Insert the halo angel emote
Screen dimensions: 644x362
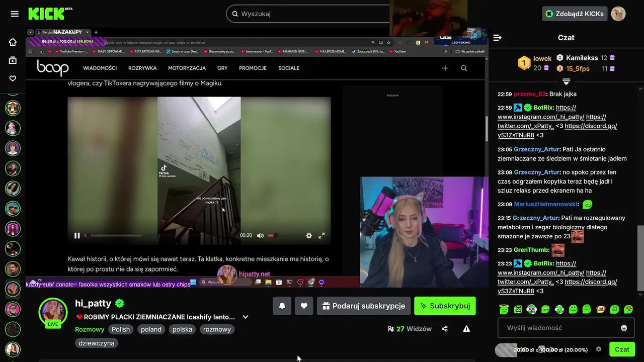[504, 309]
